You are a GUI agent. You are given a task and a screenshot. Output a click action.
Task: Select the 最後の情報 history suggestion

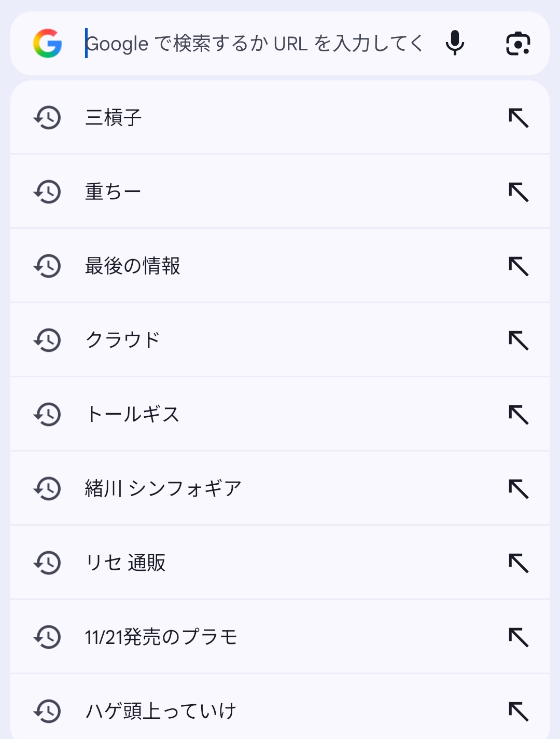pos(133,266)
